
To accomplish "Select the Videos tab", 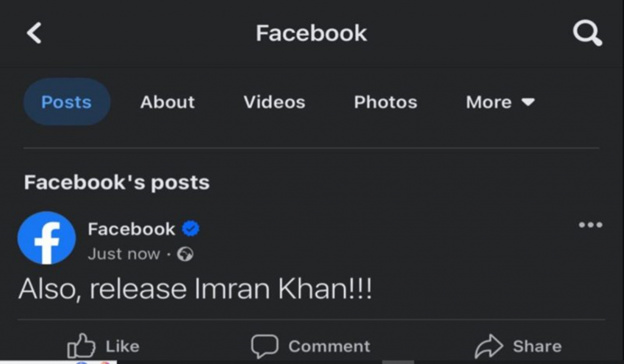I will click(274, 102).
